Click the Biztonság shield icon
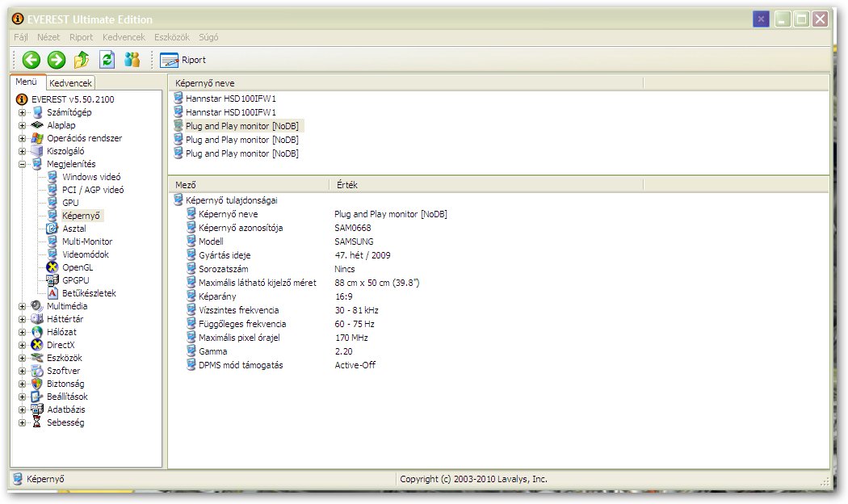848x504 pixels. tap(37, 384)
